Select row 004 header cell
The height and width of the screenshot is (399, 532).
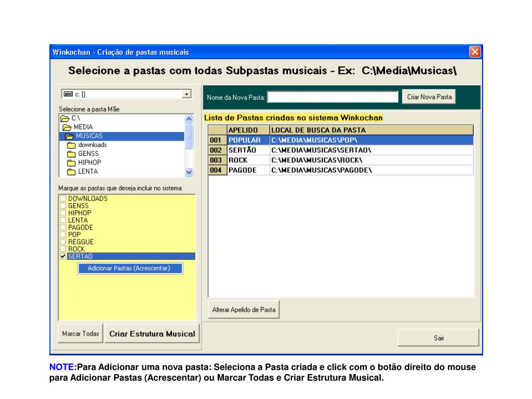(218, 170)
